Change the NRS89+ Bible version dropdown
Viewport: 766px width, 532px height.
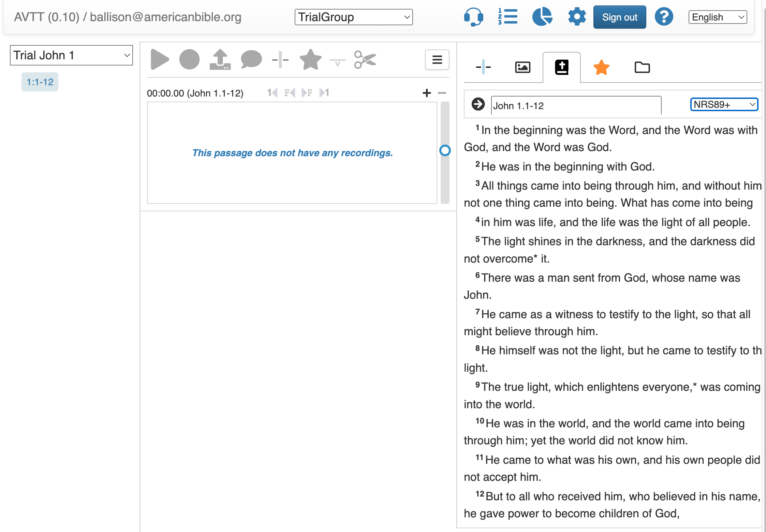tap(724, 104)
